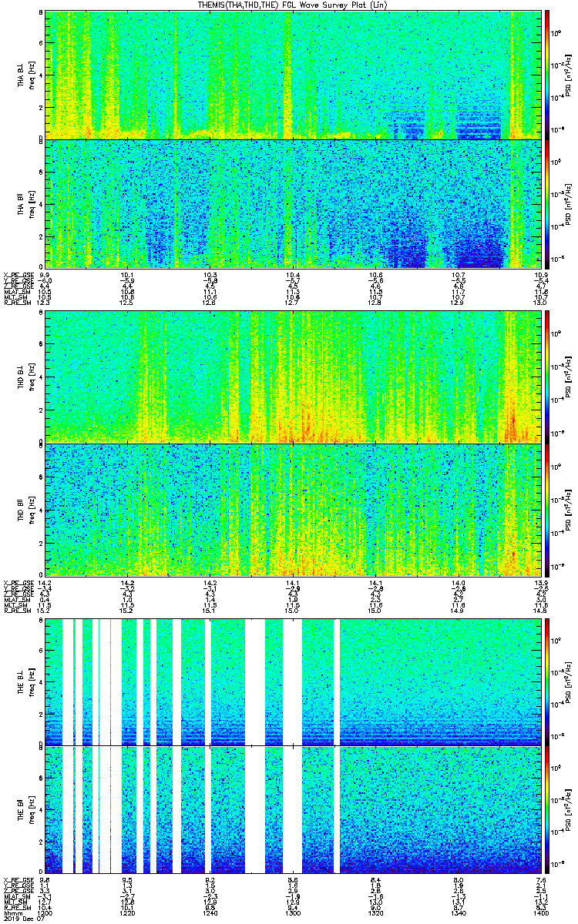Click the PSD color bar beside THD B-parallel
This screenshot has height=924, width=578.
pyautogui.click(x=547, y=509)
